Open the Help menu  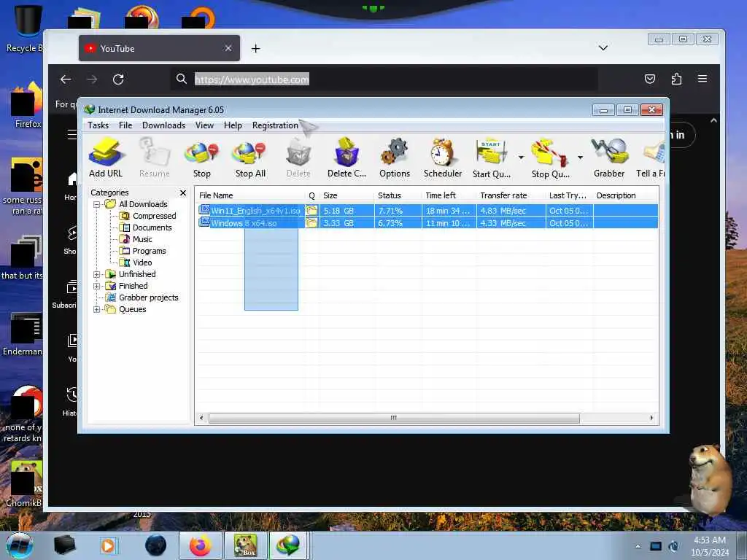[x=233, y=125]
